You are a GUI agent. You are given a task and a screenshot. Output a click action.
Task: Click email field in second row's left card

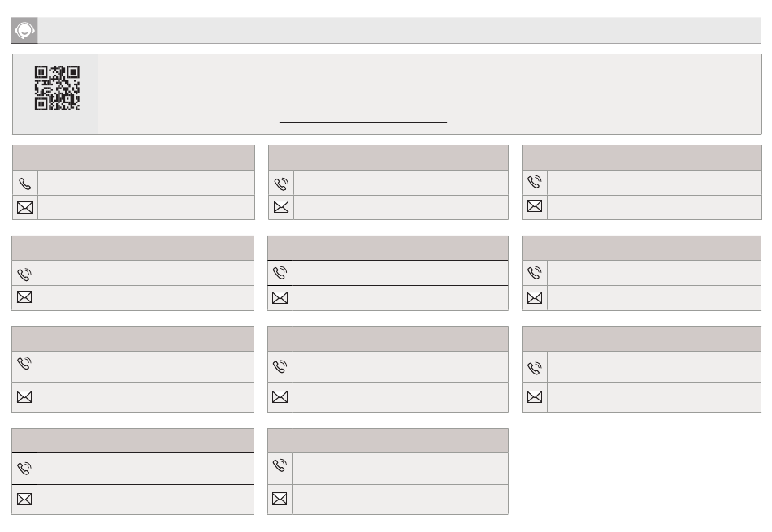click(x=145, y=298)
